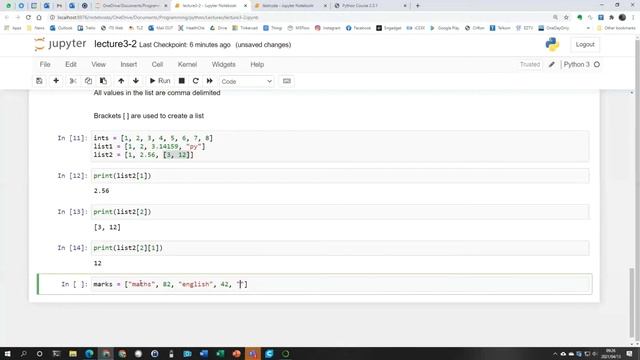The image size is (640, 360).
Task: Open the Instagram bookmark
Action: pyautogui.click(x=328, y=28)
